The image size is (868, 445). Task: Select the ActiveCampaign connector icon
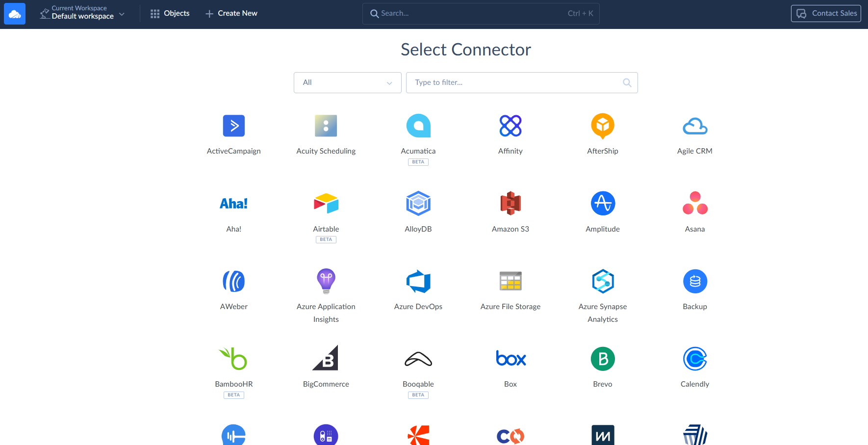coord(233,126)
